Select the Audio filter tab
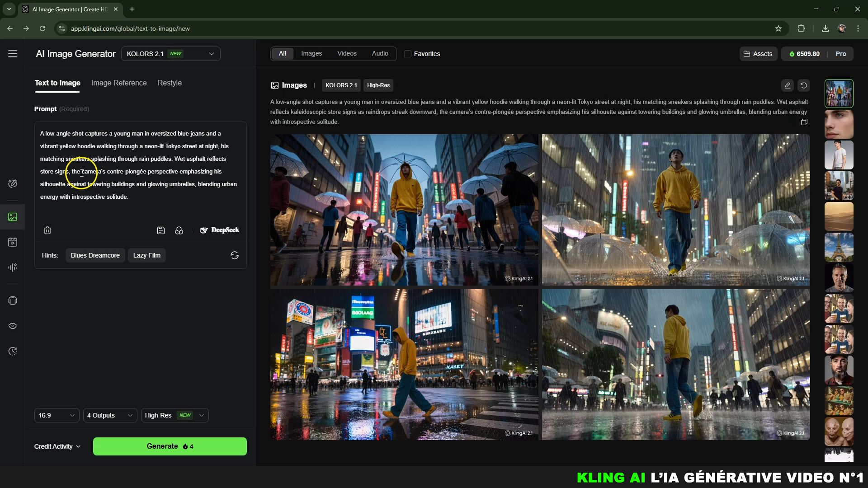 coord(380,53)
